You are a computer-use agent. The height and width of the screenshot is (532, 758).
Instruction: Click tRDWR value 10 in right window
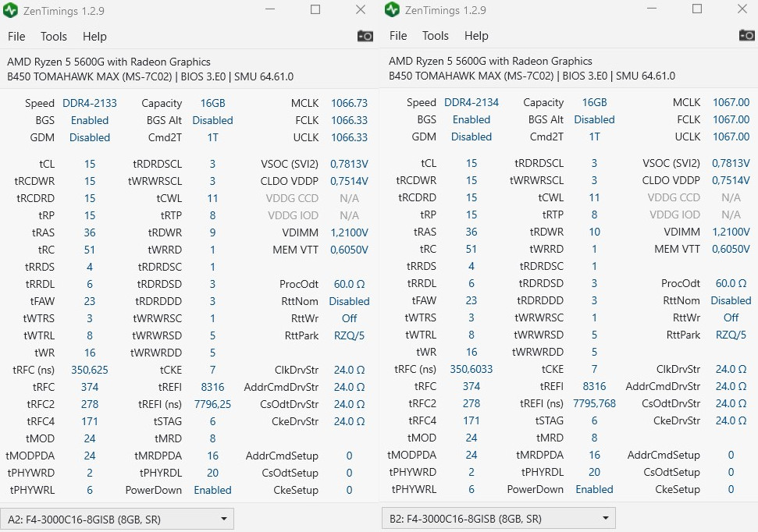pyautogui.click(x=594, y=232)
